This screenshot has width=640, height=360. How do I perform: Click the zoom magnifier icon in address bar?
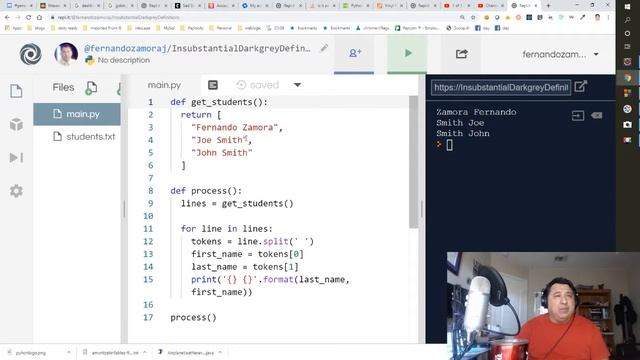click(x=462, y=18)
